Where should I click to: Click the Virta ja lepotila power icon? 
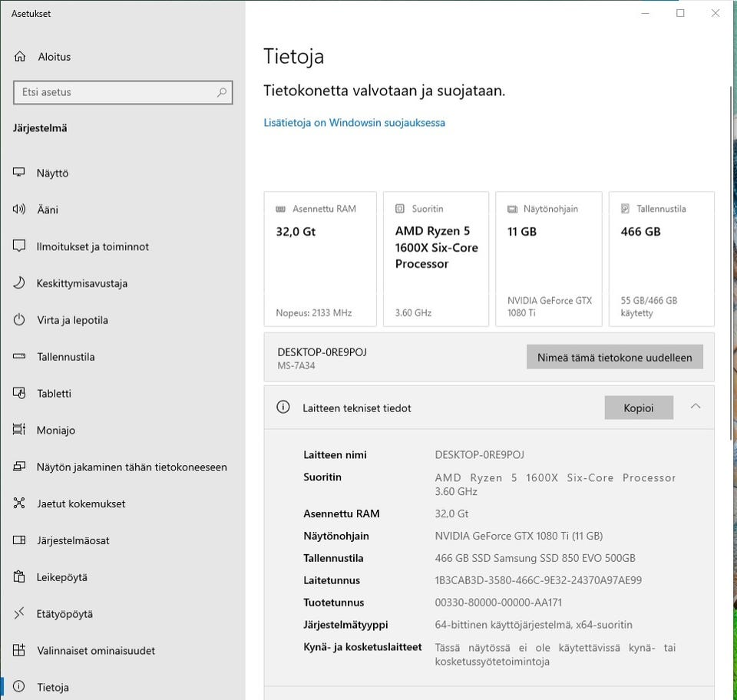18,320
